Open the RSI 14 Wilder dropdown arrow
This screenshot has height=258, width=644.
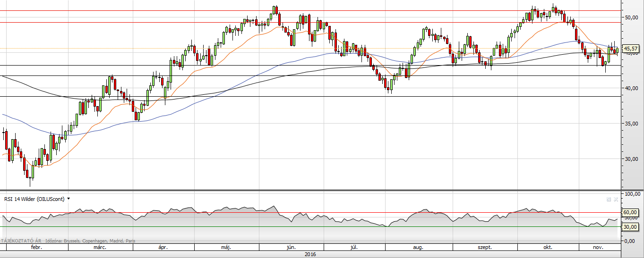pos(69,199)
